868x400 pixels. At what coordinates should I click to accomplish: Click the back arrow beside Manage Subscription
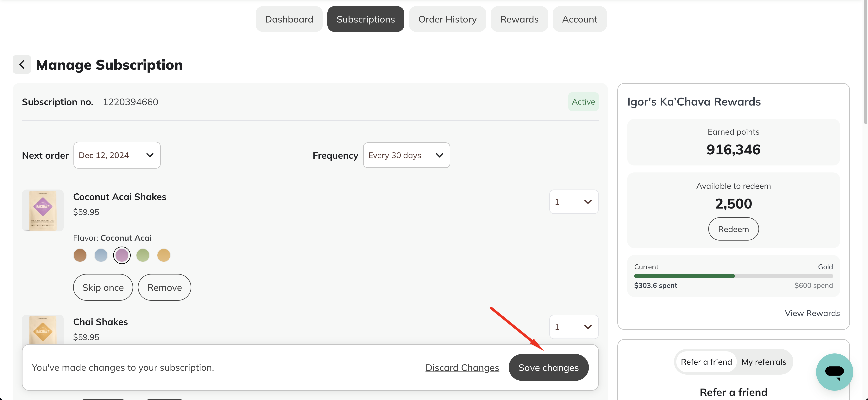22,64
